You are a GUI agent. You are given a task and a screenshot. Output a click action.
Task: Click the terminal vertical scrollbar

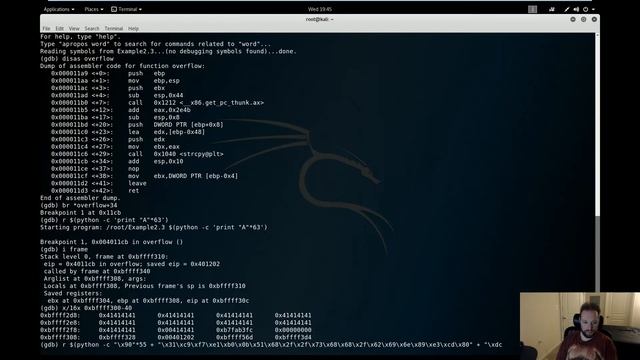(597, 163)
